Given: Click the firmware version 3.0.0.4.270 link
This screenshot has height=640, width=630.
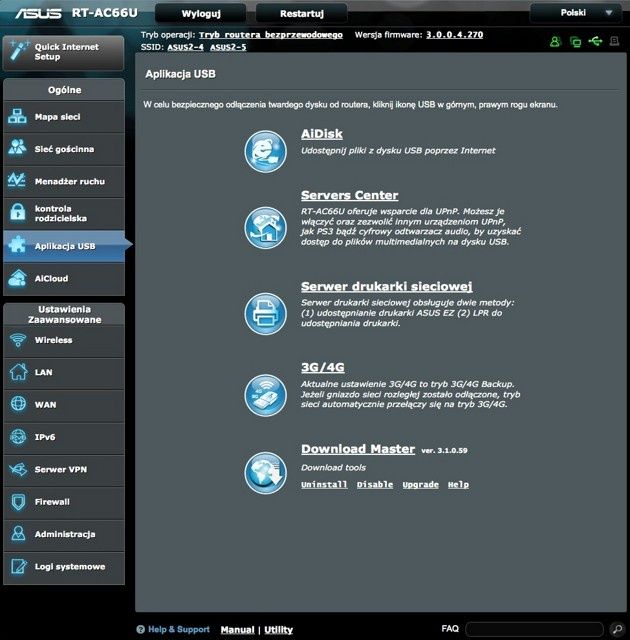Looking at the screenshot, I should (455, 35).
